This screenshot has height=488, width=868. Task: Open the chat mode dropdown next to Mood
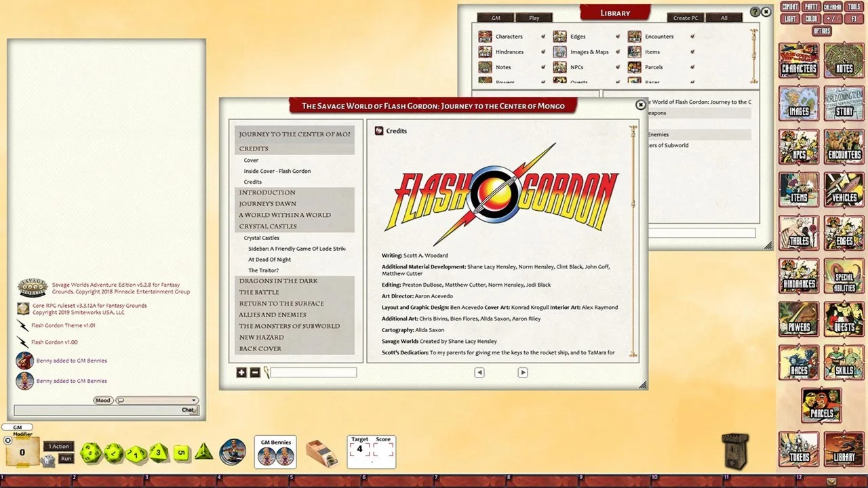[x=157, y=400]
